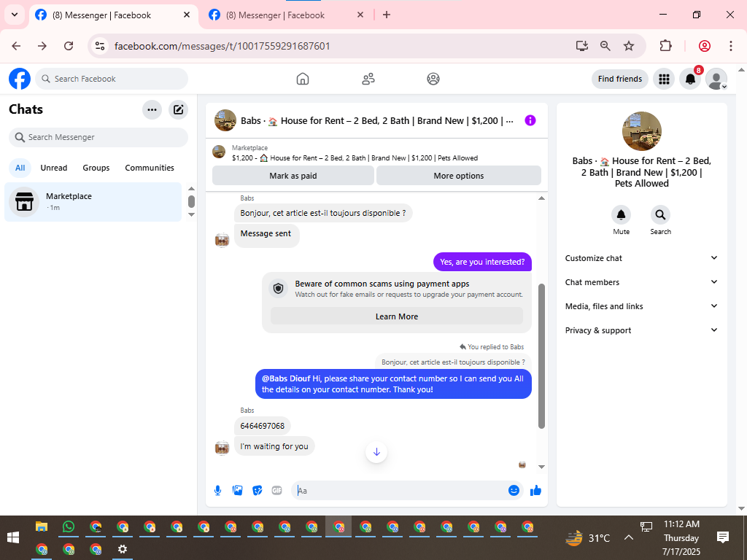Mute the conversation with bell icon
Viewport: 747px width, 560px height.
pos(622,215)
